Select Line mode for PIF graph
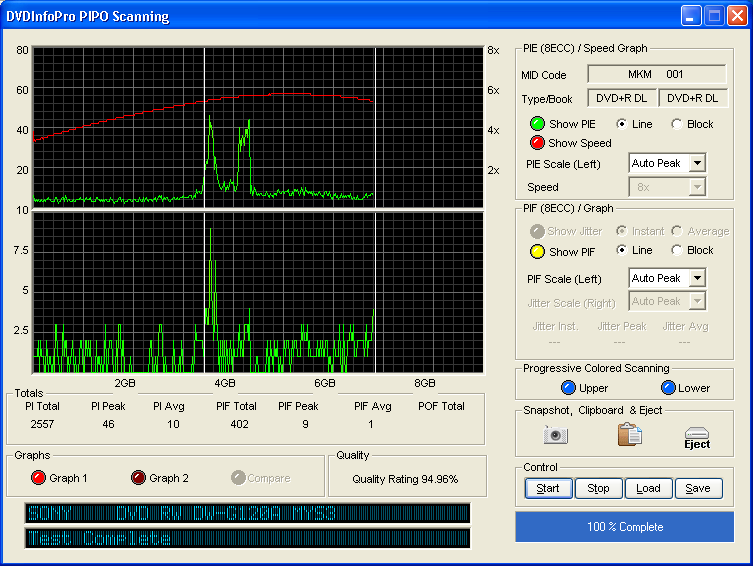The height and width of the screenshot is (566, 753). pos(622,250)
